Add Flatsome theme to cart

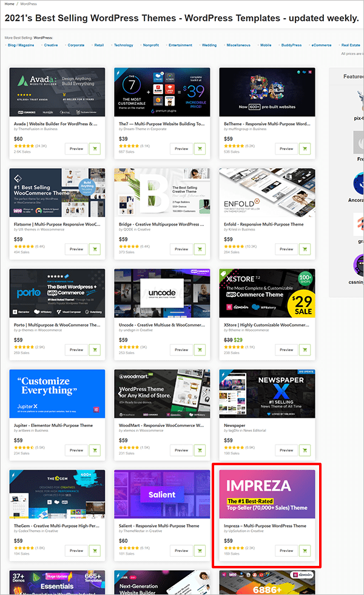(95, 249)
